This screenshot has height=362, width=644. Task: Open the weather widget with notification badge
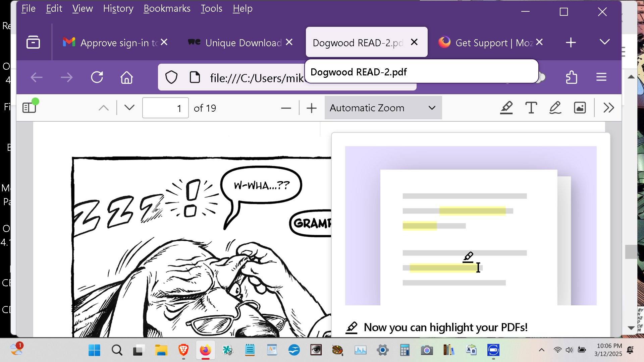16,349
